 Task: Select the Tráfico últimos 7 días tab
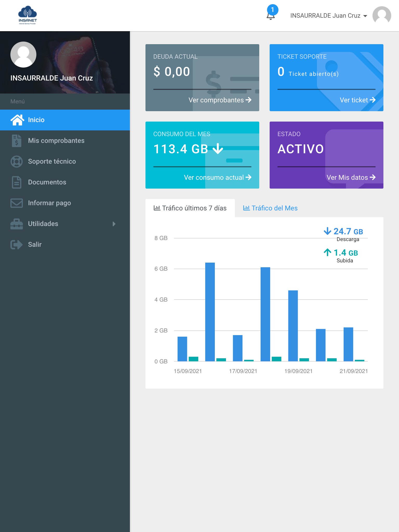(x=190, y=208)
